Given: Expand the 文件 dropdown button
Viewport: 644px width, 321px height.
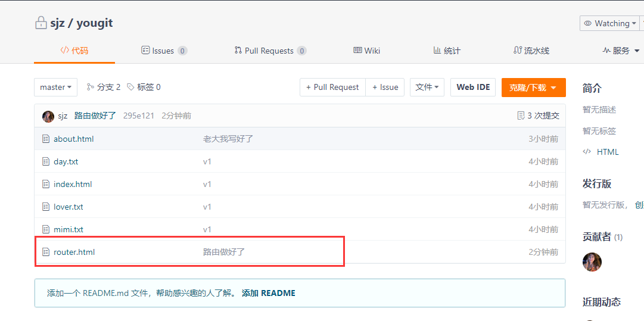Looking at the screenshot, I should [427, 88].
